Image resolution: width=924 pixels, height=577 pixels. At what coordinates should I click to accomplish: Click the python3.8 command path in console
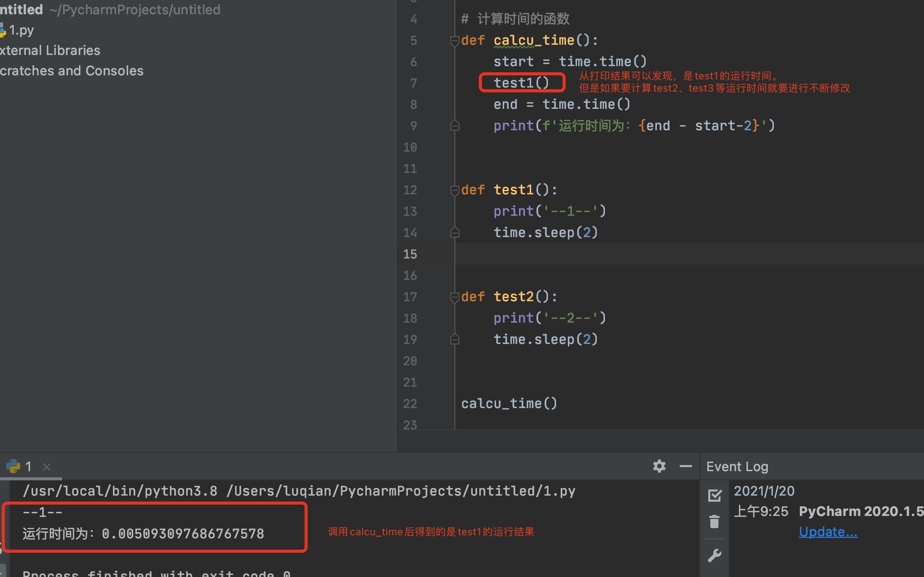pyautogui.click(x=120, y=491)
